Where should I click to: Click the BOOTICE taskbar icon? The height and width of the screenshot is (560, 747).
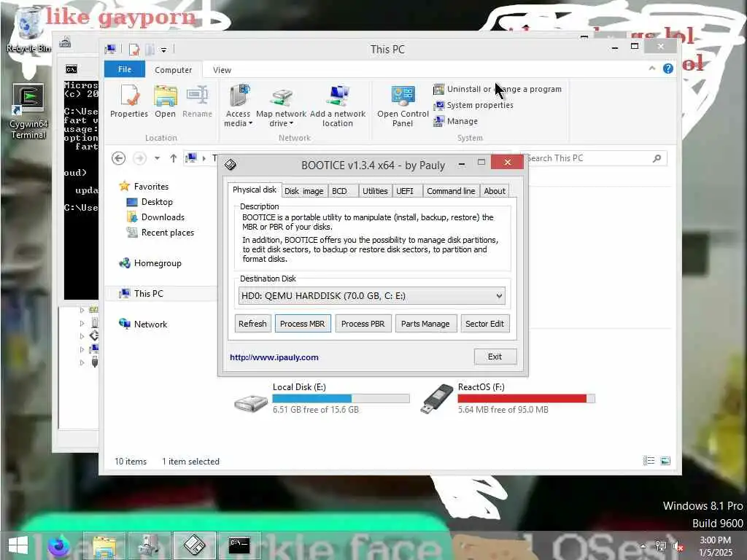pyautogui.click(x=194, y=545)
